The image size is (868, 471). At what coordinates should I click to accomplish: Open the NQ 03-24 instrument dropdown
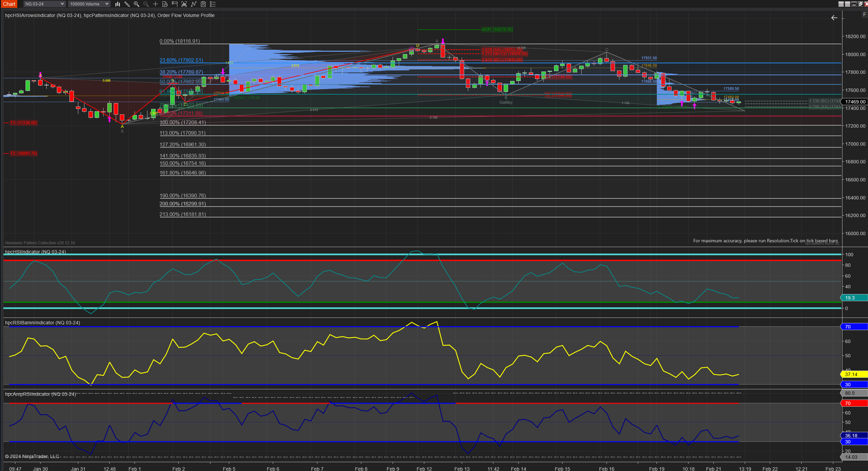click(44, 4)
